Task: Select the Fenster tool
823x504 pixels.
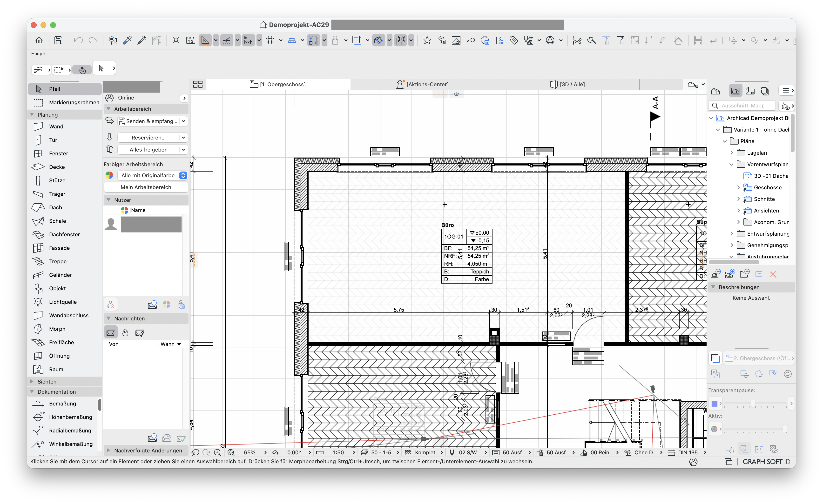Action: coord(65,153)
